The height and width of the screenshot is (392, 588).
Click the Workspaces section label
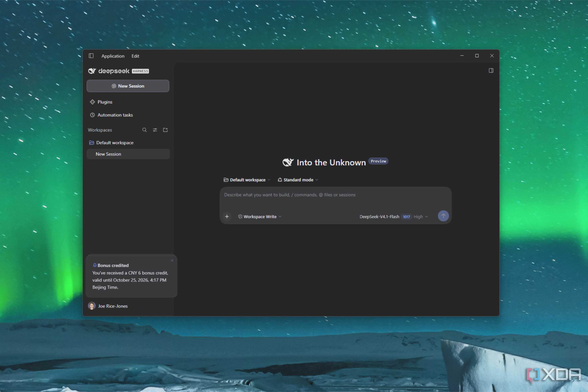[x=100, y=130]
